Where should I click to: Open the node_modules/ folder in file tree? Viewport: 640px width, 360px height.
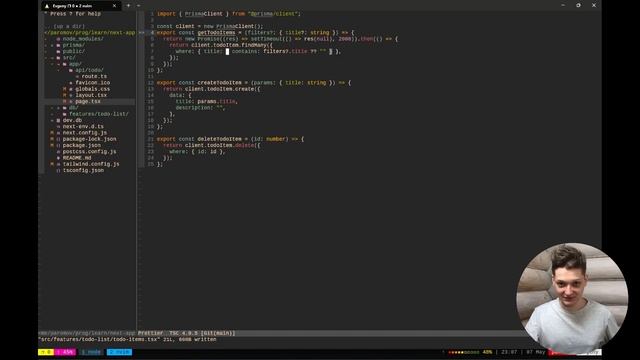click(x=83, y=39)
